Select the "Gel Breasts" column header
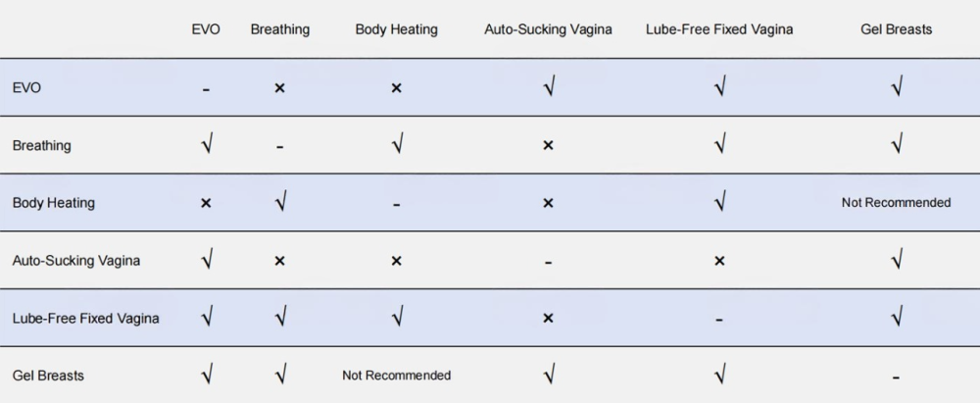The width and height of the screenshot is (980, 403). [896, 29]
